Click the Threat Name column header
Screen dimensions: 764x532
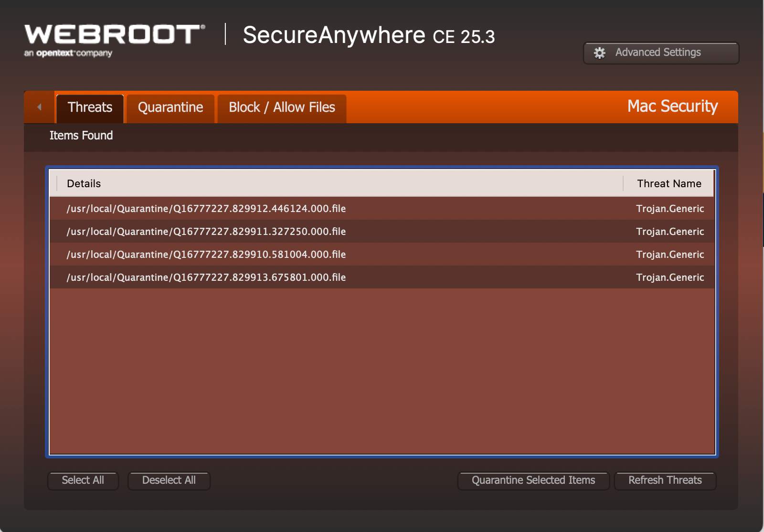669,183
